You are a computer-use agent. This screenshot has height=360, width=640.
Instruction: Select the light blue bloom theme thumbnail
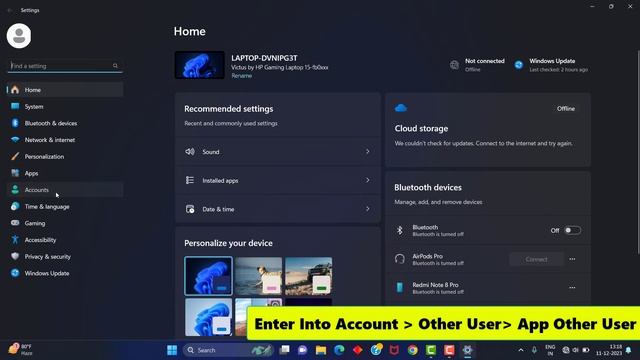click(208, 317)
